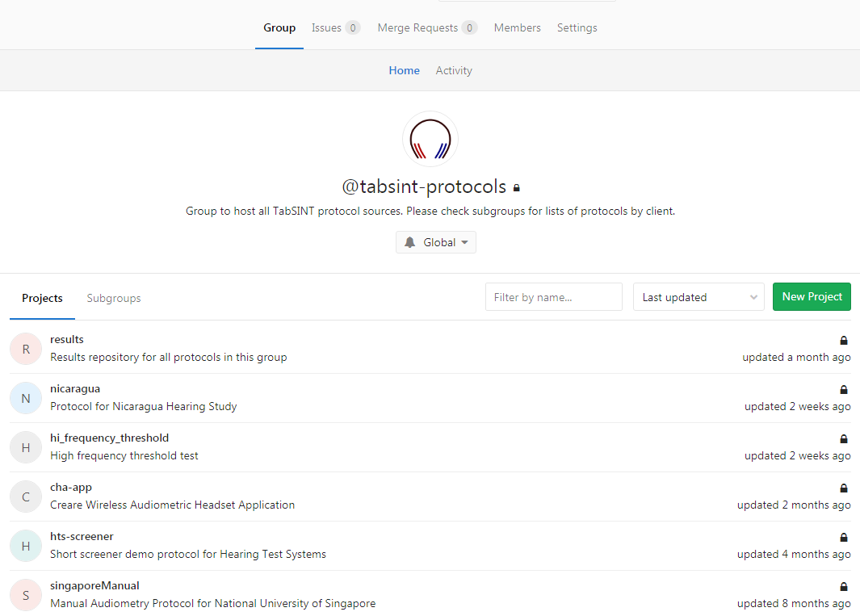This screenshot has height=616, width=860.
Task: Expand the 'Last updated' sort dropdown
Action: (698, 297)
